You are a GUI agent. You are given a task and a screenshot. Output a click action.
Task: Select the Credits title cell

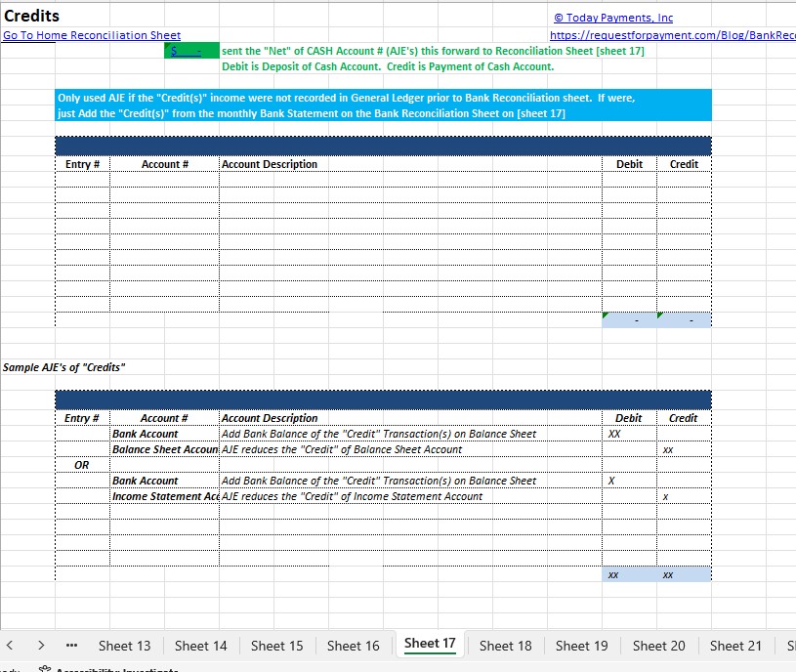[x=31, y=16]
